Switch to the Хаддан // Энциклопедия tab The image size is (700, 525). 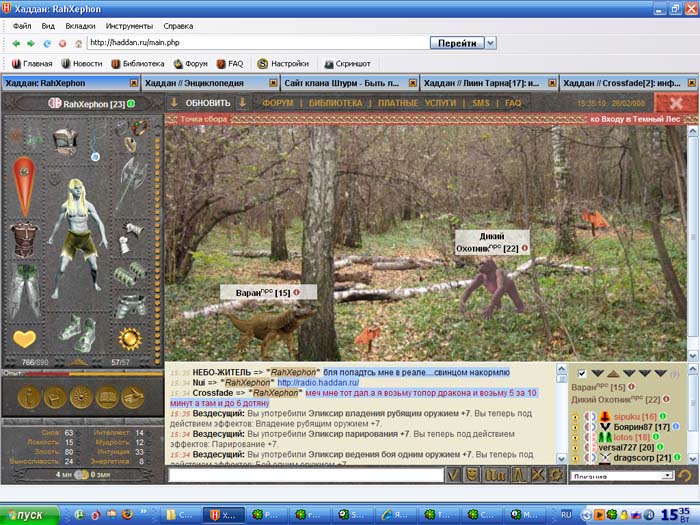pyautogui.click(x=208, y=83)
